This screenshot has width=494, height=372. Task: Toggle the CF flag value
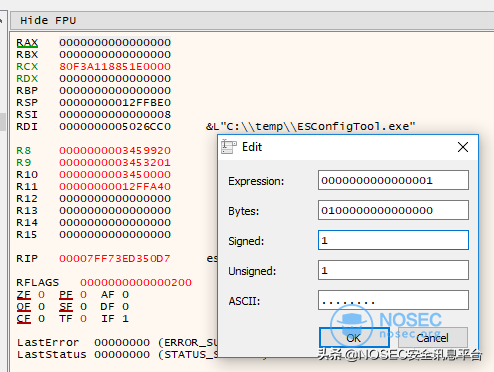41,319
